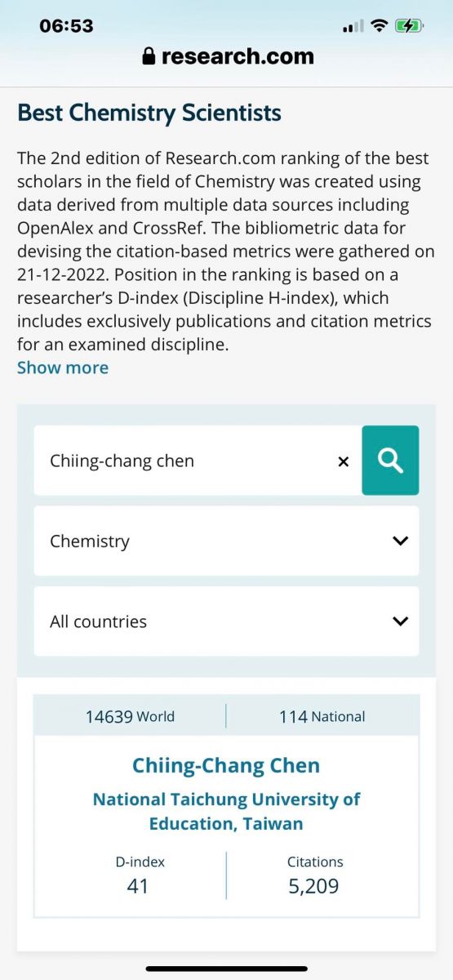Click the Show more link
This screenshot has width=453, height=980.
63,367
